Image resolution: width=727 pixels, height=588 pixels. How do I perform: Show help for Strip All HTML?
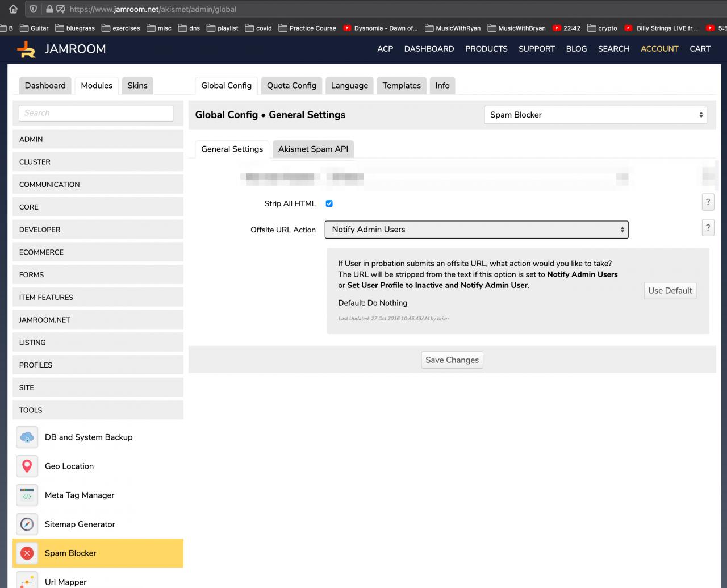click(x=708, y=202)
